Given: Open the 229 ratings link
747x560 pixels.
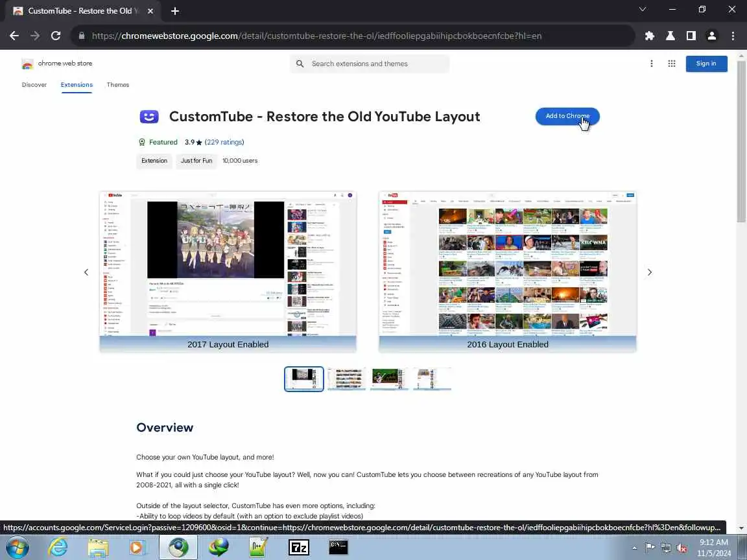Looking at the screenshot, I should 224,142.
